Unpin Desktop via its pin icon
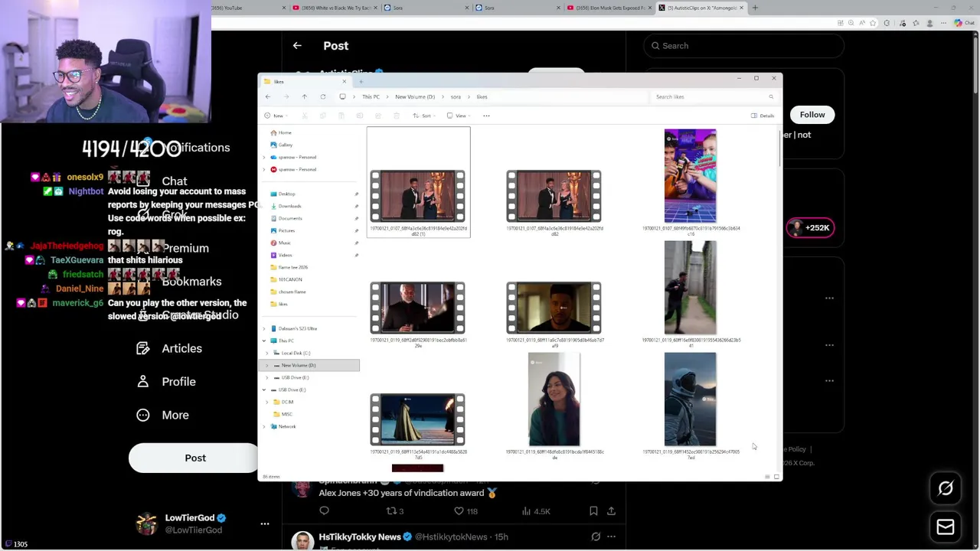The height and width of the screenshot is (551, 980). (356, 194)
